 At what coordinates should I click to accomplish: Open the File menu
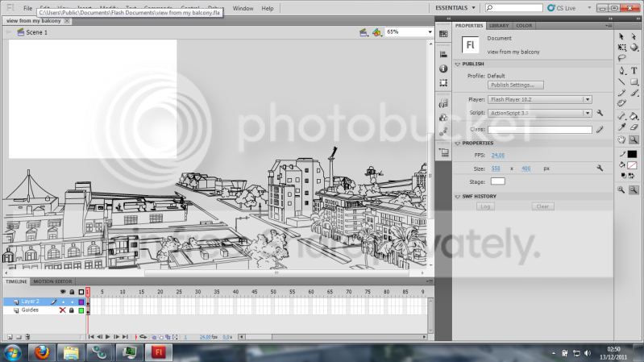tap(27, 8)
